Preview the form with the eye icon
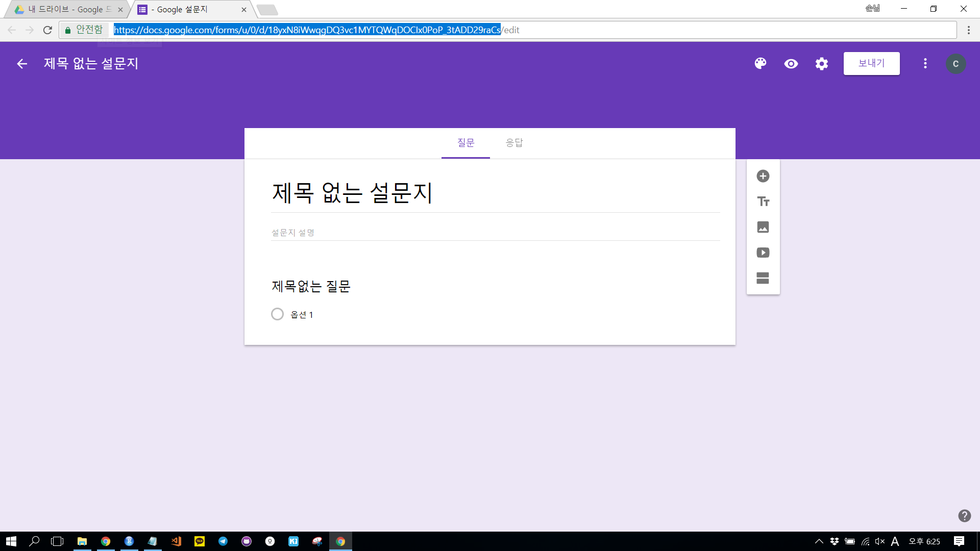 (x=791, y=64)
